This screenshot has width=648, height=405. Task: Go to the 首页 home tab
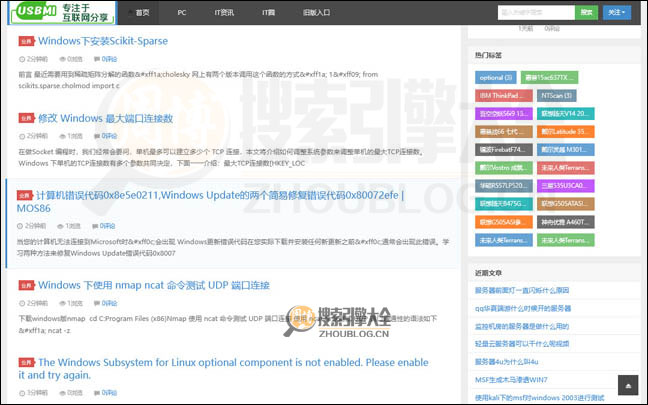point(138,12)
